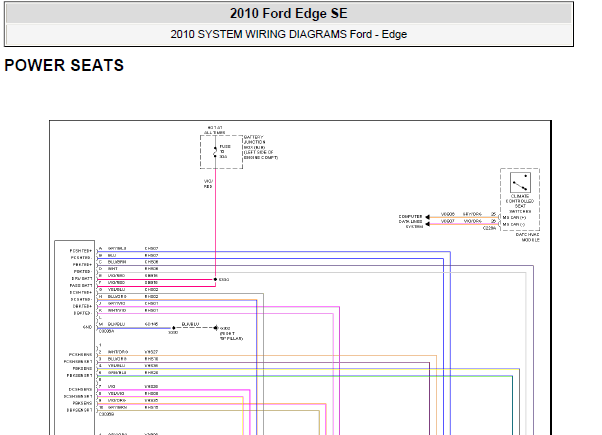Screen dimensions: 602x435
Task: Click the 'POWER SEATS' heading
Action: point(64,65)
